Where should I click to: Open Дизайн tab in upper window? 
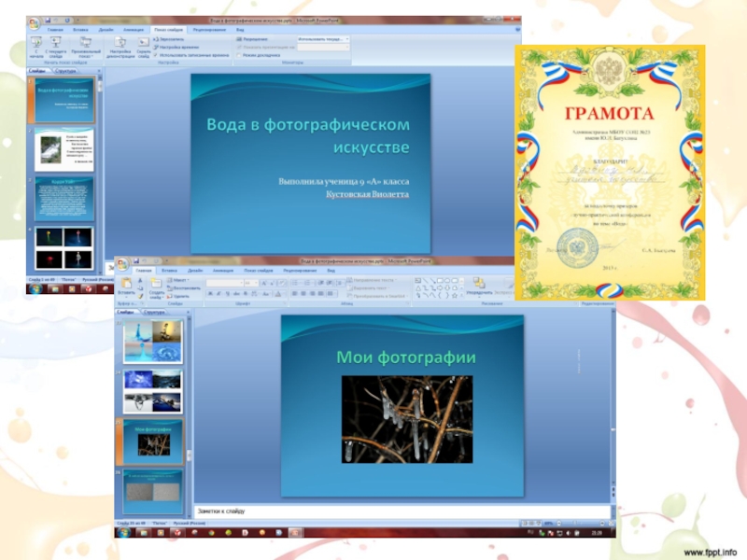tap(106, 30)
